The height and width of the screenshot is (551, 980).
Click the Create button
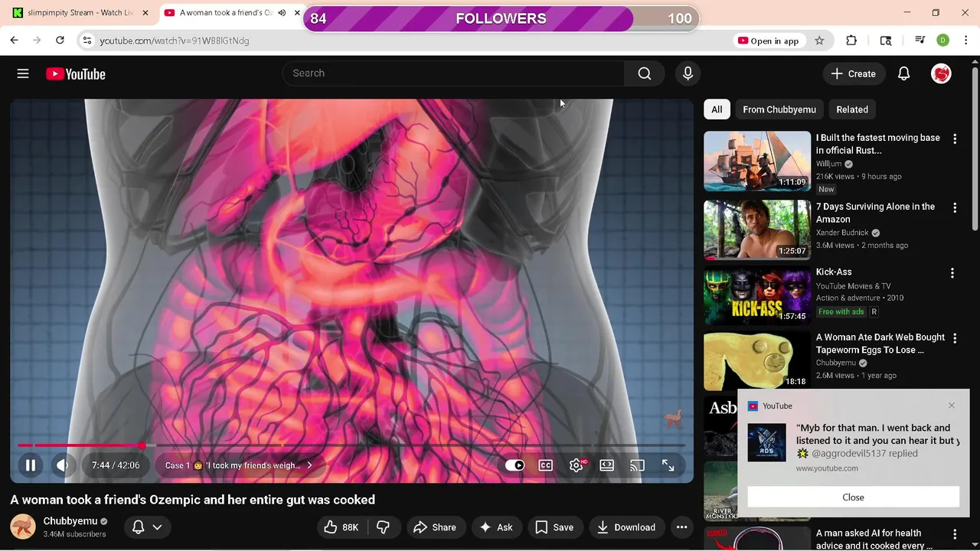[854, 73]
